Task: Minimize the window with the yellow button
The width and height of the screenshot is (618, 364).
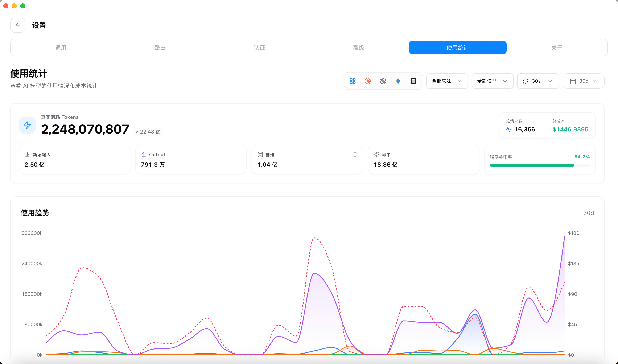Action: click(x=14, y=6)
